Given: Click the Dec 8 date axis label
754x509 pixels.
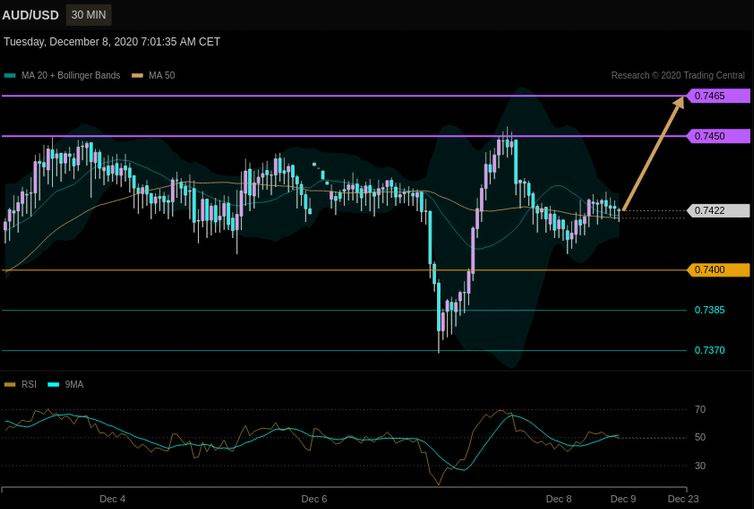Looking at the screenshot, I should click(559, 499).
